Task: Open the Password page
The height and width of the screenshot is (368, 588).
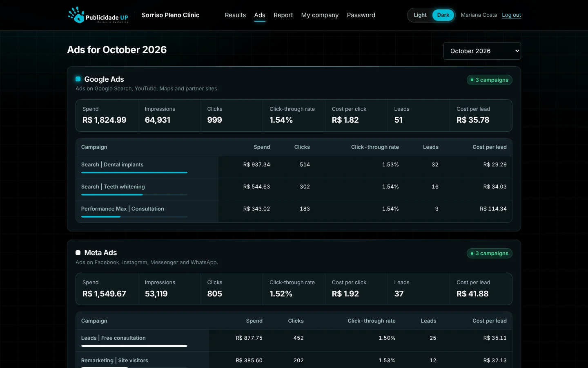Action: [x=361, y=15]
